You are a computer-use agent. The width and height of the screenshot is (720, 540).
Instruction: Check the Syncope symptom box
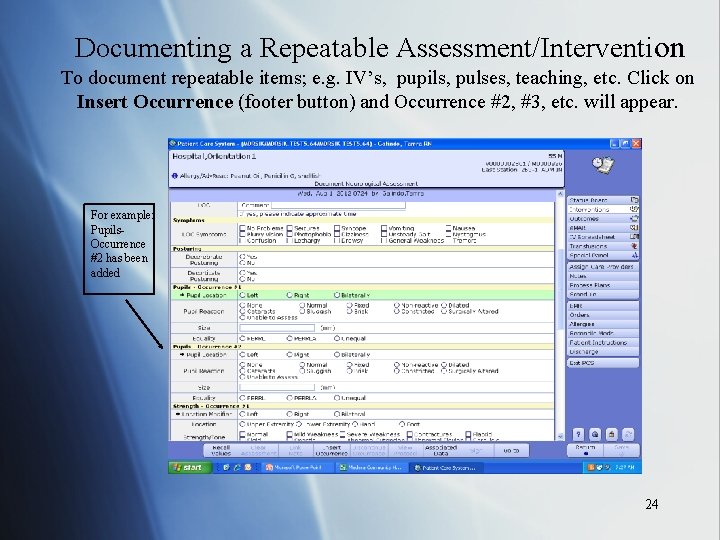(337, 228)
